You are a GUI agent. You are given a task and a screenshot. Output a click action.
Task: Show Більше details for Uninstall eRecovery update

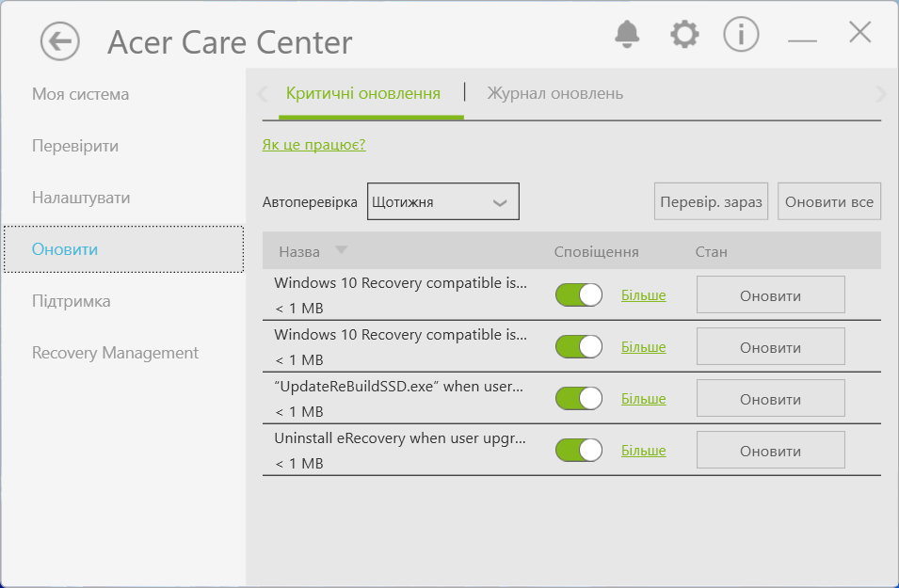click(x=643, y=451)
